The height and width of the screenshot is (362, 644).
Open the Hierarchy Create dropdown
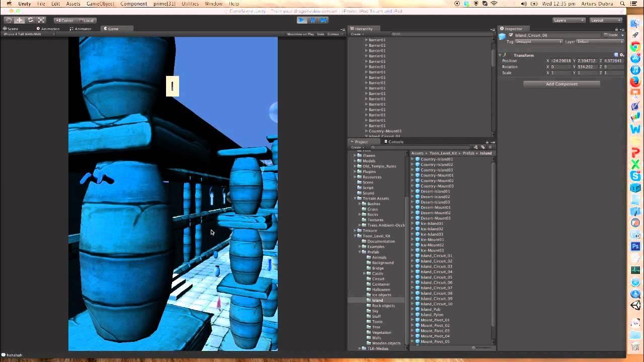click(357, 34)
